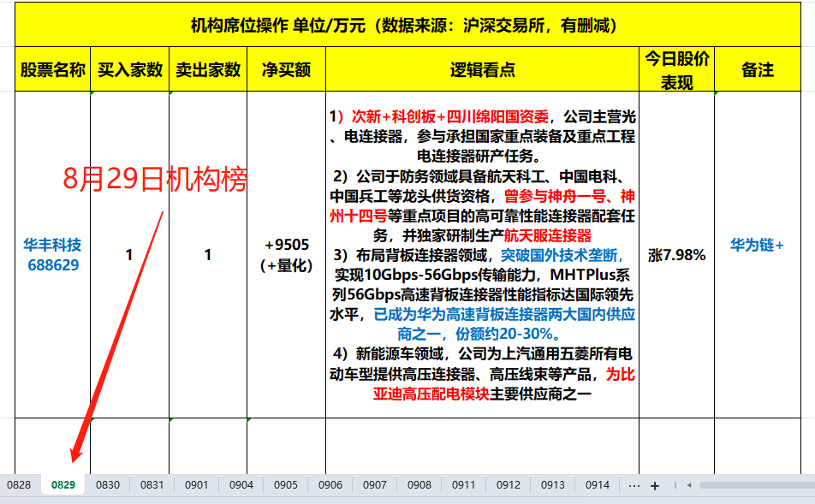Select the 买入家数 header cell

130,69
